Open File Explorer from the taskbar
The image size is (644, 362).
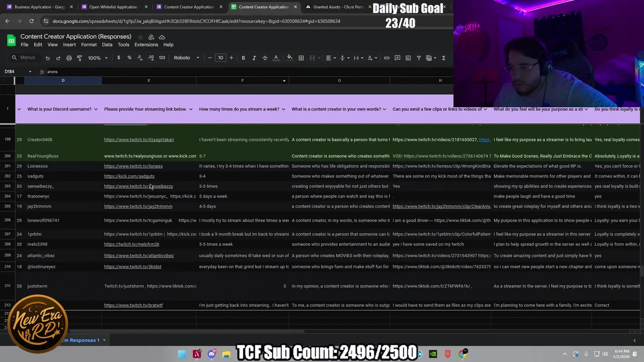(226, 354)
